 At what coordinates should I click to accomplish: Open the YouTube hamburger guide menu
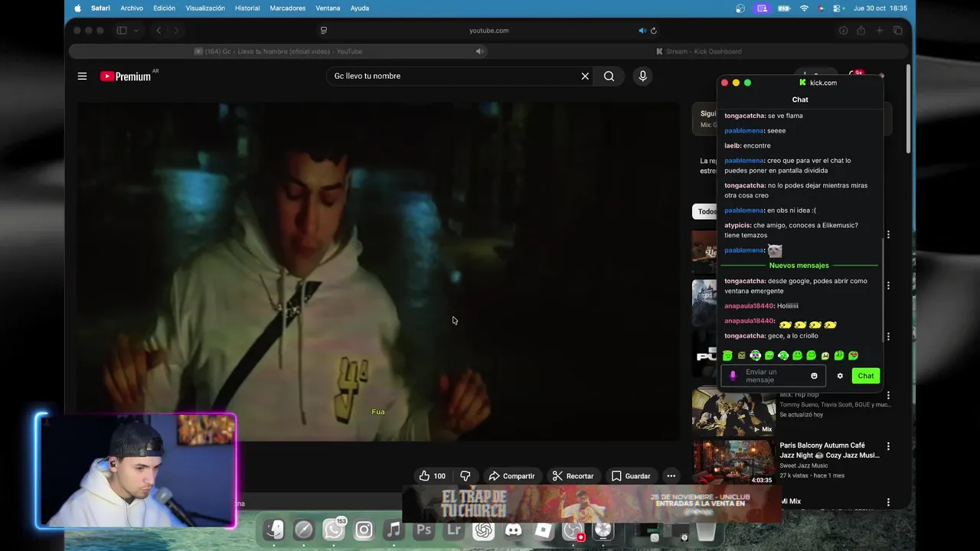[82, 76]
